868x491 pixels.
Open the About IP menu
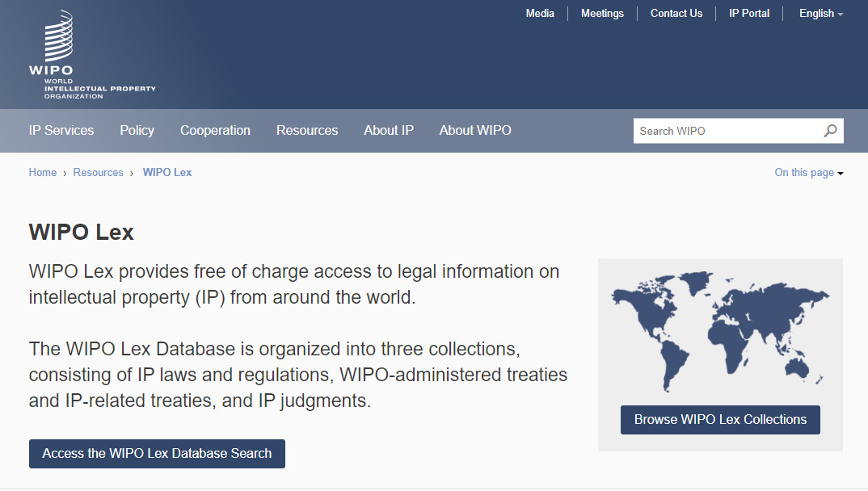click(x=389, y=131)
